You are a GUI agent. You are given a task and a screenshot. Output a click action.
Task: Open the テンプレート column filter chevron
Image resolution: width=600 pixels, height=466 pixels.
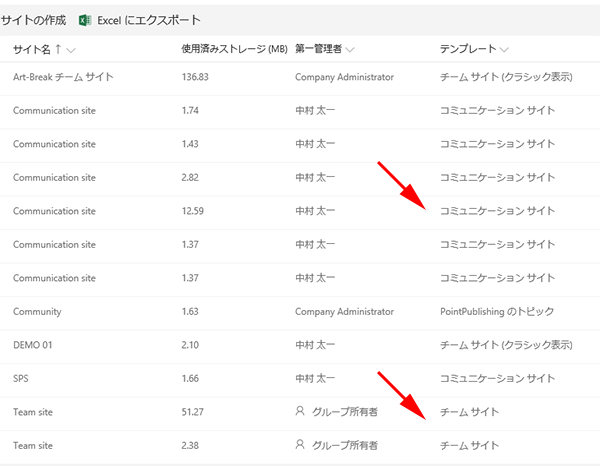point(504,50)
